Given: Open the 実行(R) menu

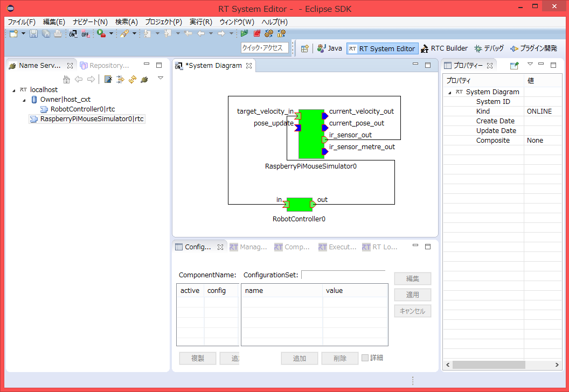Looking at the screenshot, I should 200,22.
